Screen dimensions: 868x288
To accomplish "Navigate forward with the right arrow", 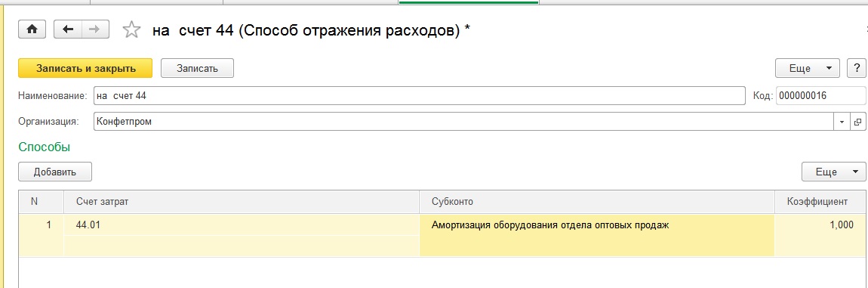I will pos(95,29).
